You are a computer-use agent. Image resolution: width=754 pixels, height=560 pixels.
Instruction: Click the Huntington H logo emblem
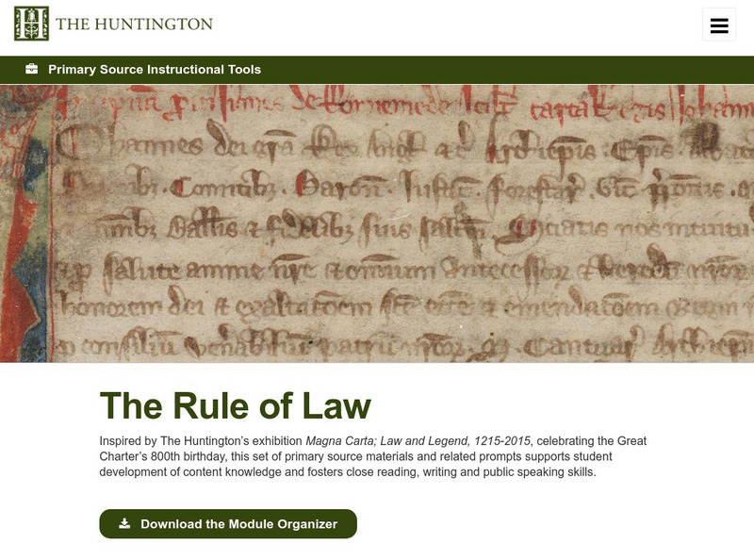[31, 24]
